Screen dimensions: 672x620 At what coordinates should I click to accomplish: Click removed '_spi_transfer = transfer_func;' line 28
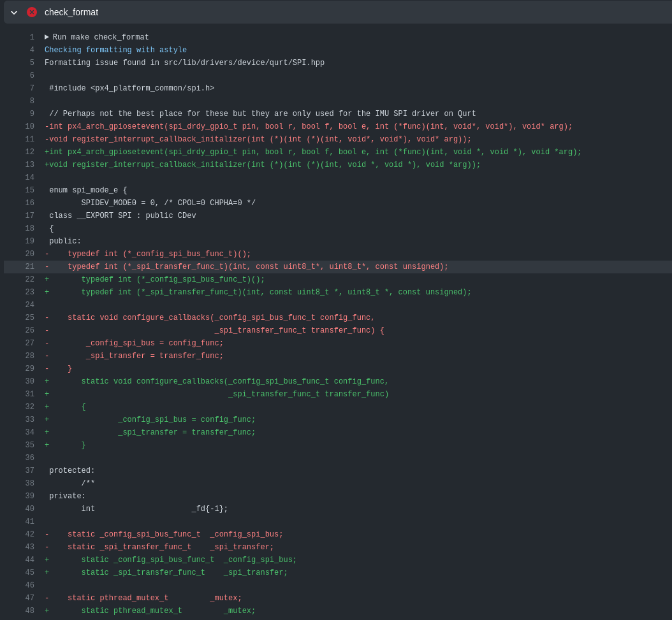tap(134, 356)
